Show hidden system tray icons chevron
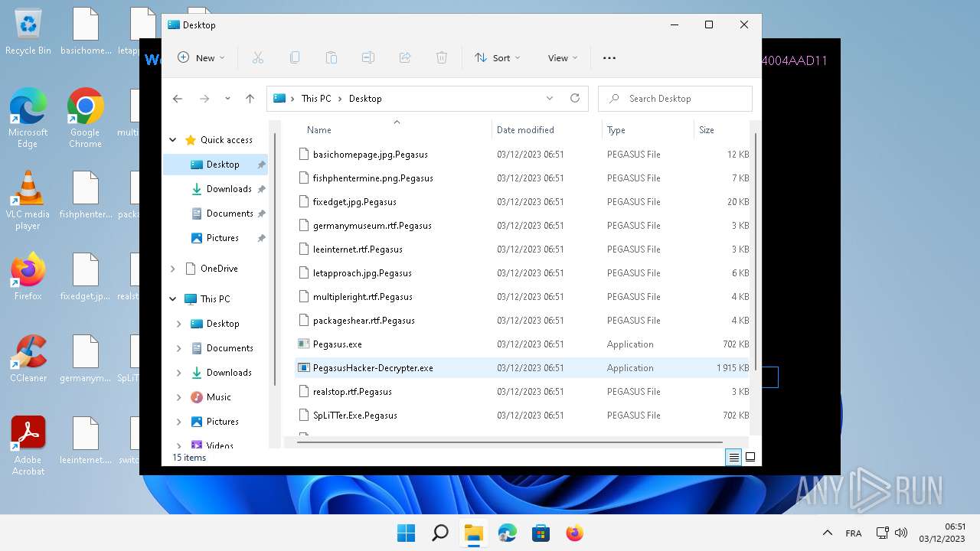Viewport: 980px width, 551px height. click(827, 533)
